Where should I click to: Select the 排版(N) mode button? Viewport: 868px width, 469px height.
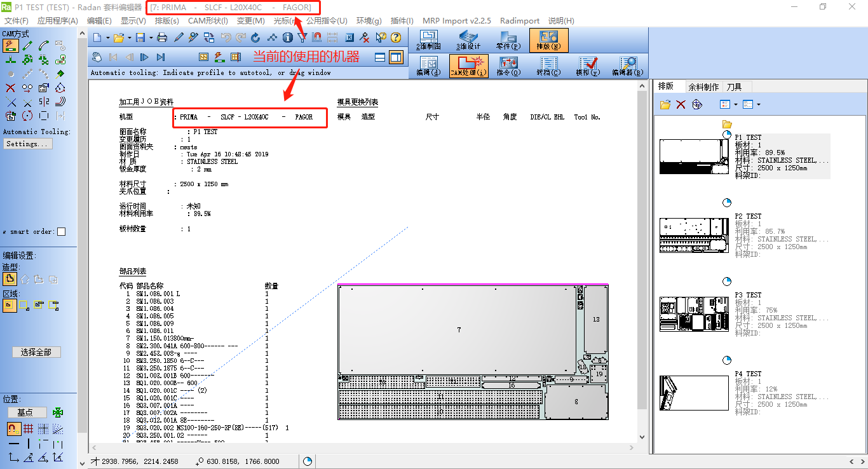[x=548, y=41]
